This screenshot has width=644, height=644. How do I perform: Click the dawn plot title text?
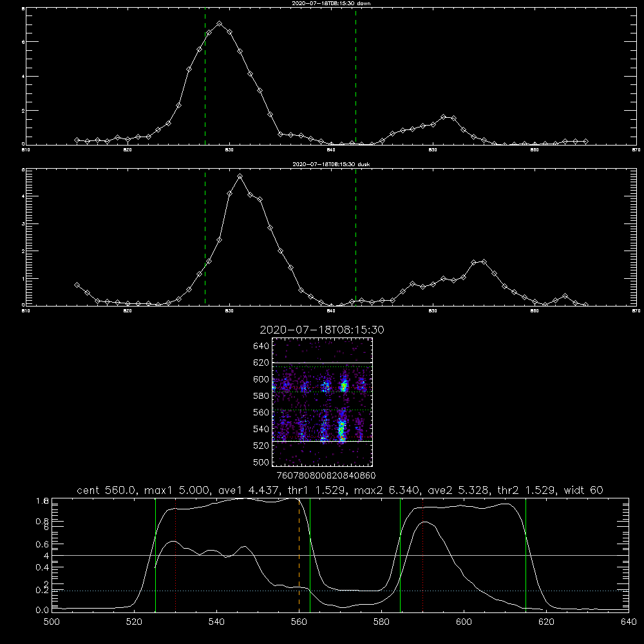tap(331, 3)
